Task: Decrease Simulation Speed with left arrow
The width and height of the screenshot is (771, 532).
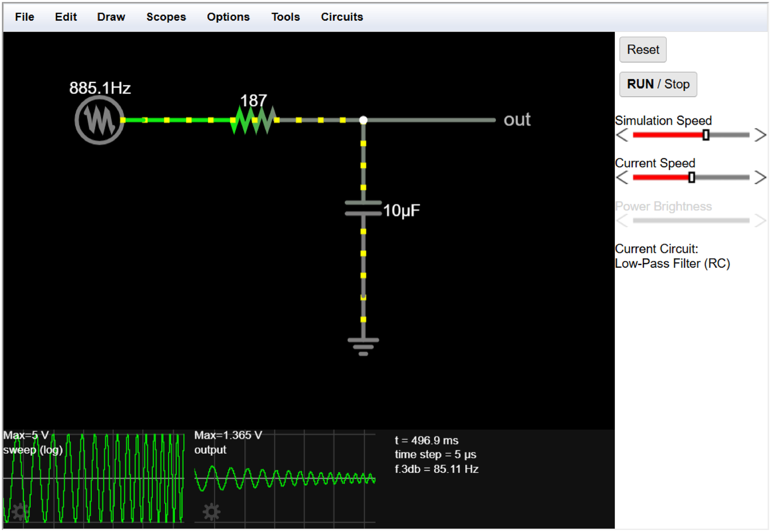Action: click(x=622, y=135)
